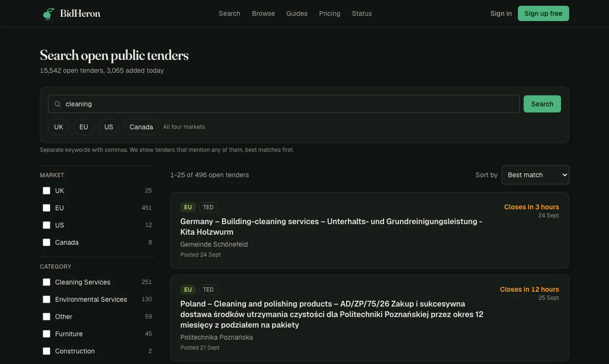This screenshot has width=609, height=364.
Task: Click the magnifier icon in search field
Action: (58, 104)
